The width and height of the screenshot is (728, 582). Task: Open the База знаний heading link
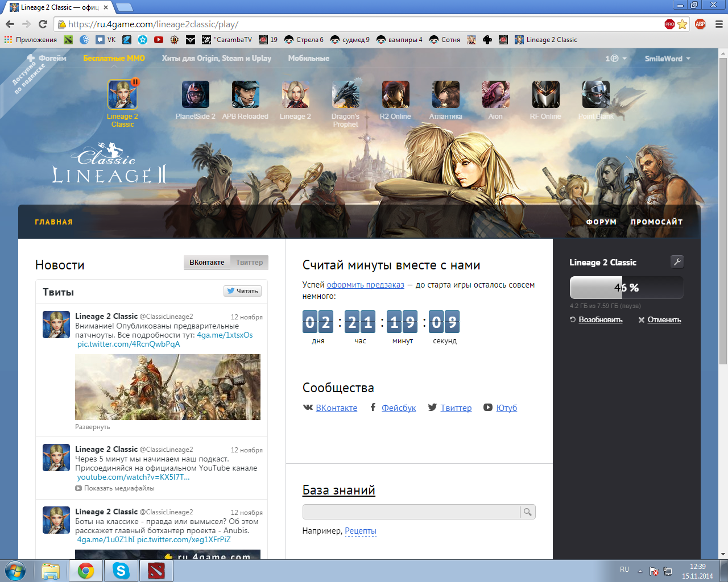[x=339, y=490]
